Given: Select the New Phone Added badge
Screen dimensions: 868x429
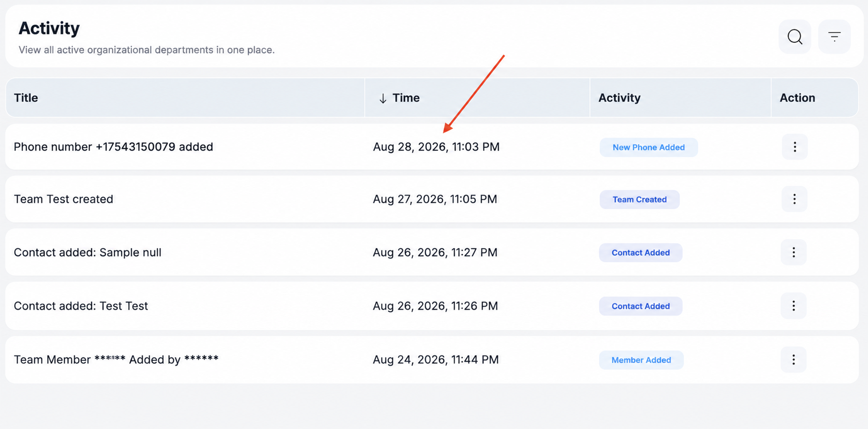Looking at the screenshot, I should pyautogui.click(x=649, y=147).
